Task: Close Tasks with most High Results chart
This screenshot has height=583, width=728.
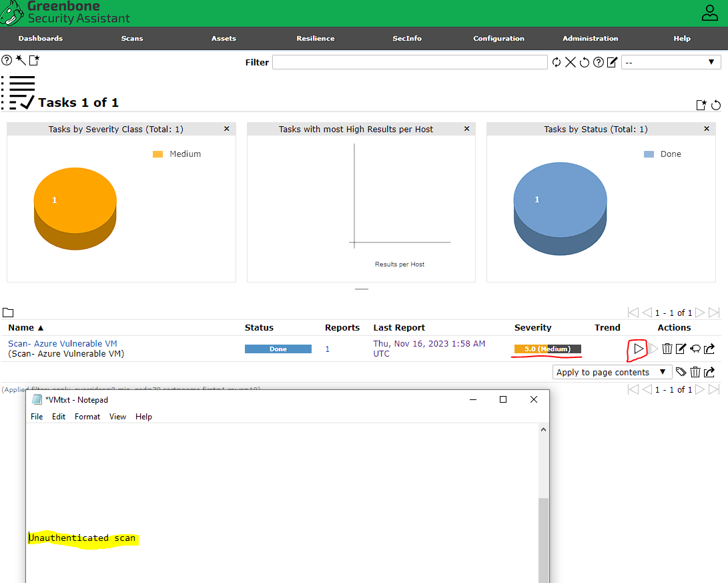Action: [x=466, y=129]
